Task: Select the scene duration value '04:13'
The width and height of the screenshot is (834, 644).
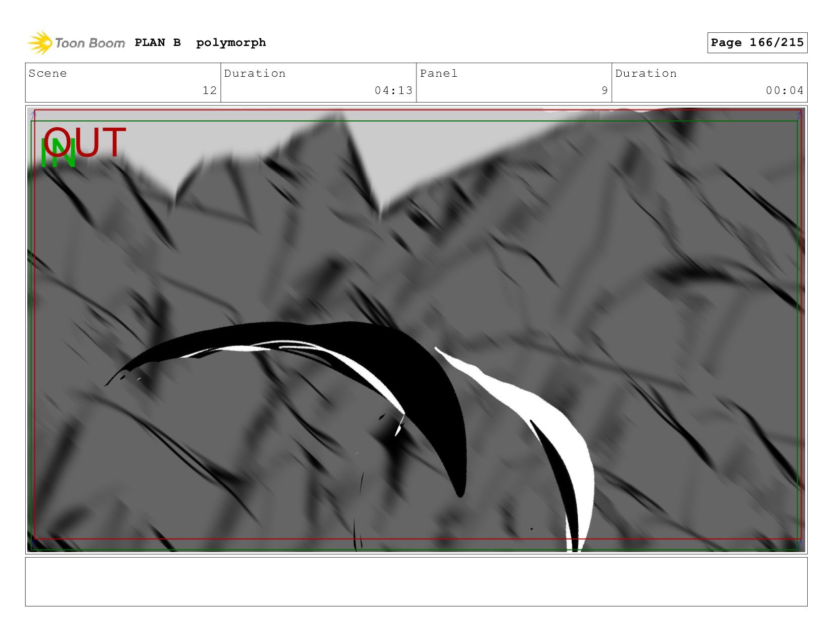Action: pyautogui.click(x=394, y=90)
